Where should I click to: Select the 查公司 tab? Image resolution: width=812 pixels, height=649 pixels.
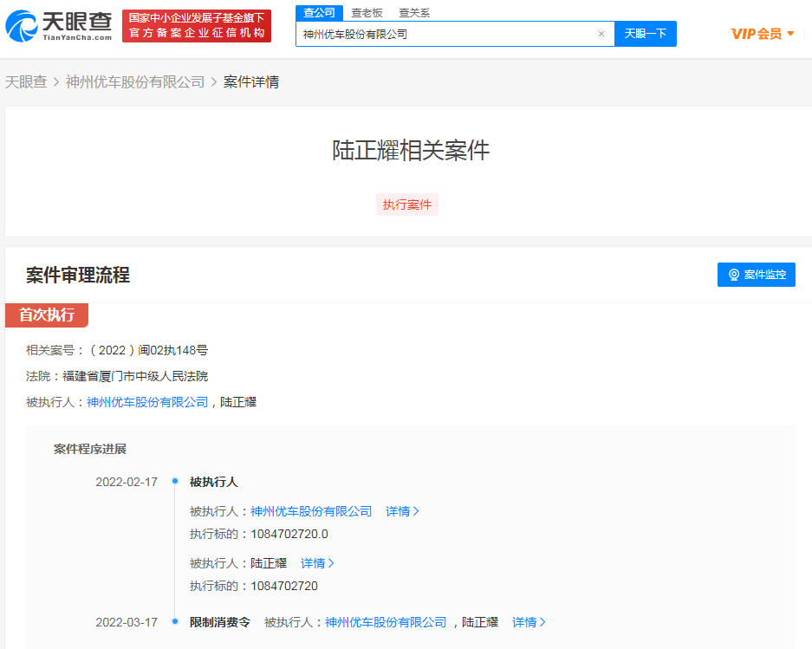tap(319, 12)
